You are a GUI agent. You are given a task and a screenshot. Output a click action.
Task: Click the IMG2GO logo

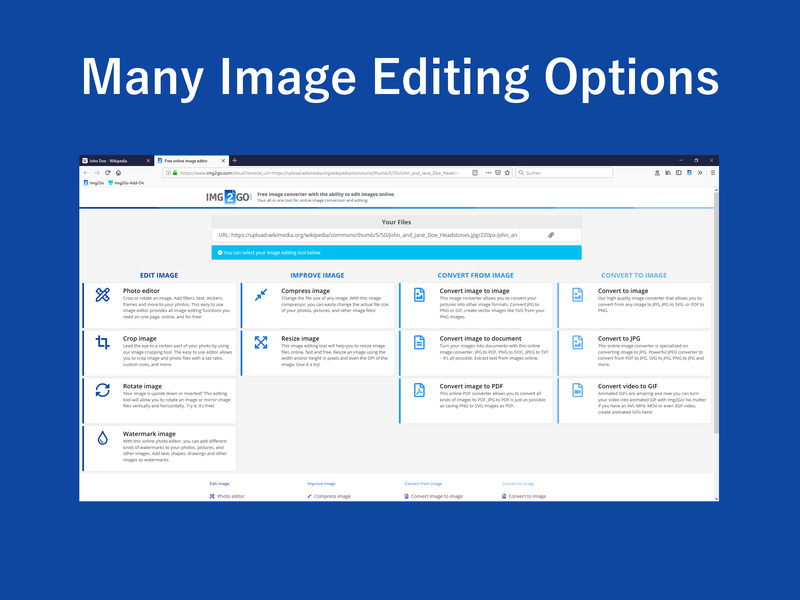tap(228, 197)
